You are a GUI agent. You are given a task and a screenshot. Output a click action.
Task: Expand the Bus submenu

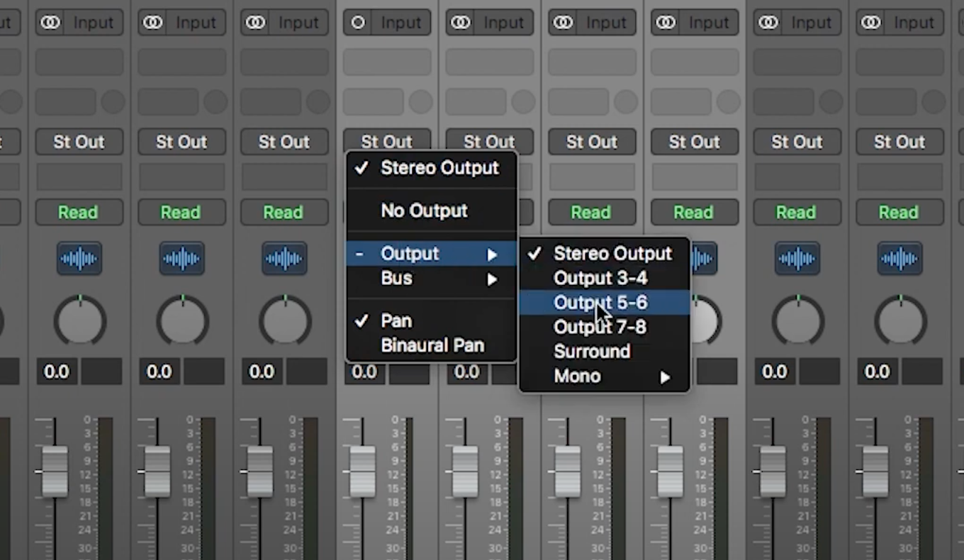click(x=396, y=279)
